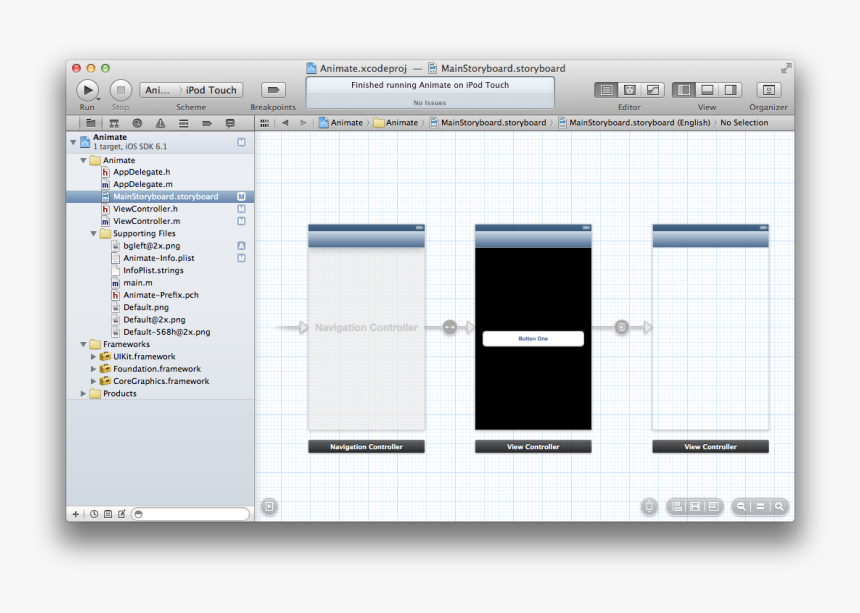The height and width of the screenshot is (613, 860).
Task: Switch to the Assistant editor
Action: point(629,90)
